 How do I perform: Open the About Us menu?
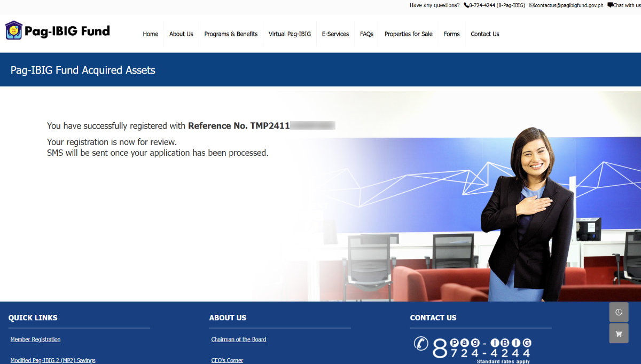181,34
